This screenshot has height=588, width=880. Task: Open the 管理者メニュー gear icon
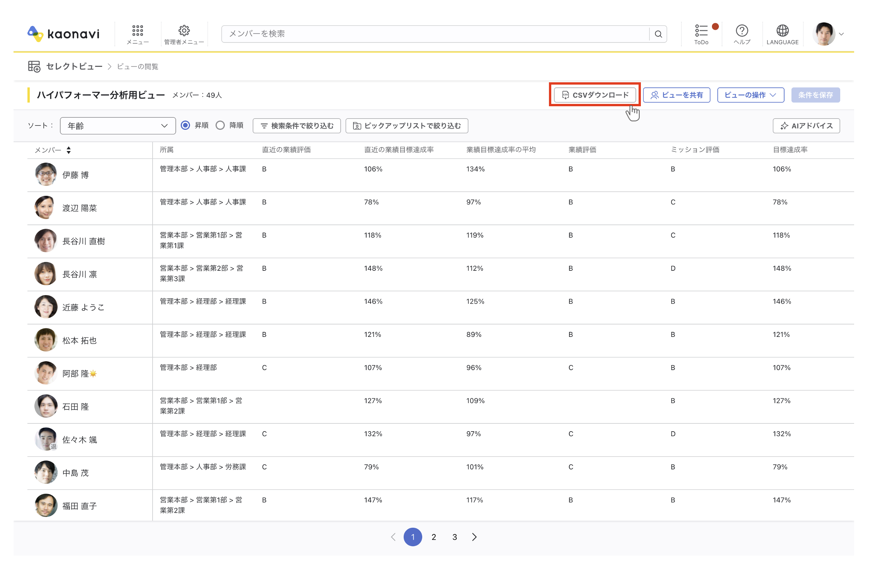[x=184, y=31]
